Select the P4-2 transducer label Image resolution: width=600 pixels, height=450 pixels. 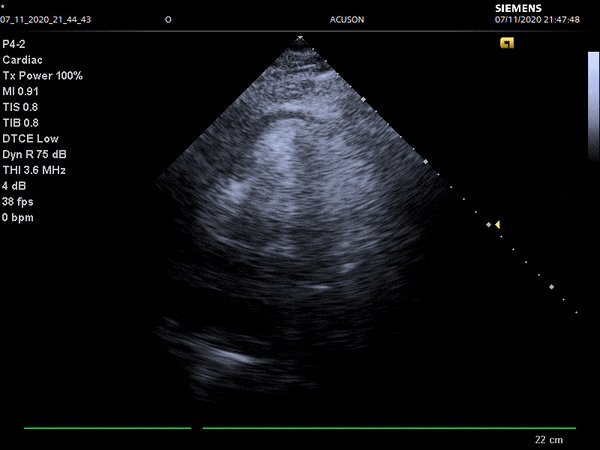[x=14, y=44]
